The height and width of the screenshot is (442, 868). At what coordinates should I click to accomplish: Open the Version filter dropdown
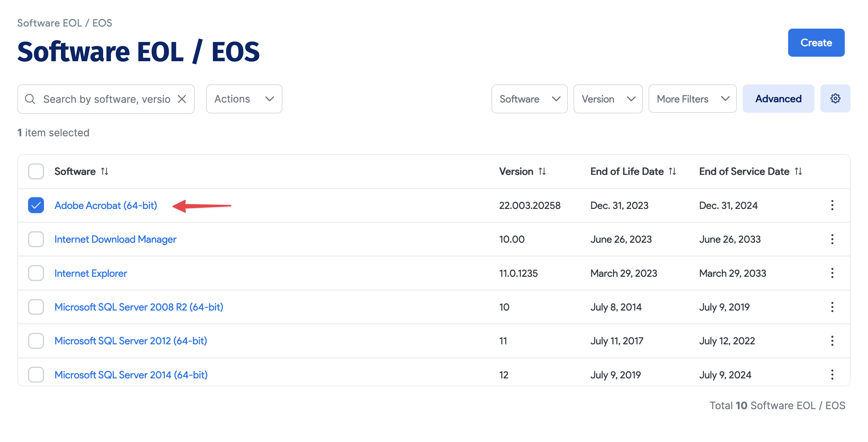coord(608,99)
